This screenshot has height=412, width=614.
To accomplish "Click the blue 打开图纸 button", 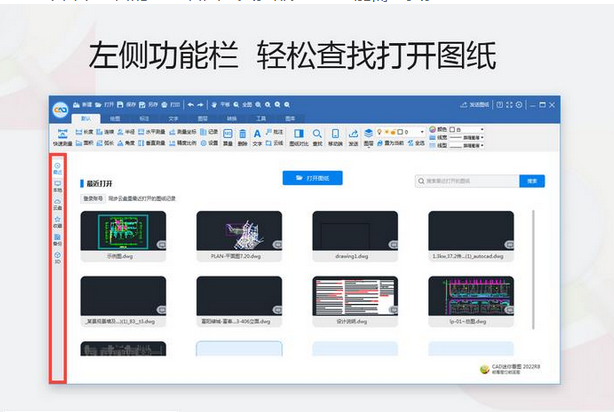I will point(312,178).
